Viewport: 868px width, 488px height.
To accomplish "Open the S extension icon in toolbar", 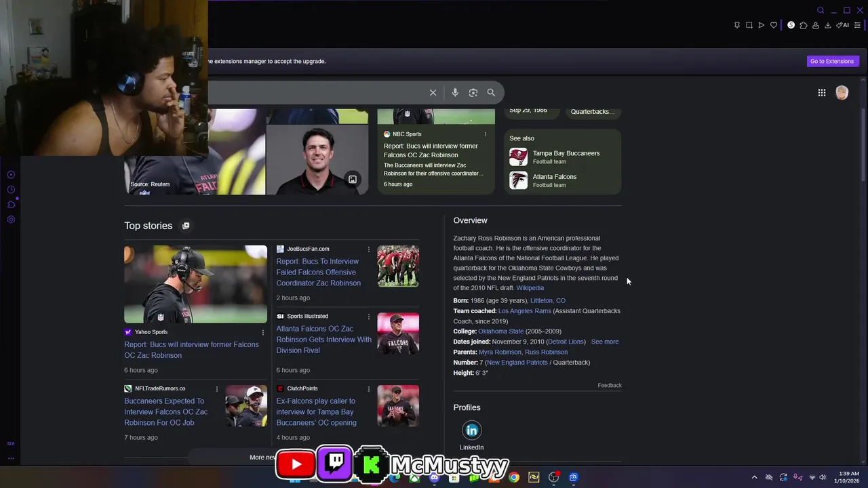I will click(791, 25).
